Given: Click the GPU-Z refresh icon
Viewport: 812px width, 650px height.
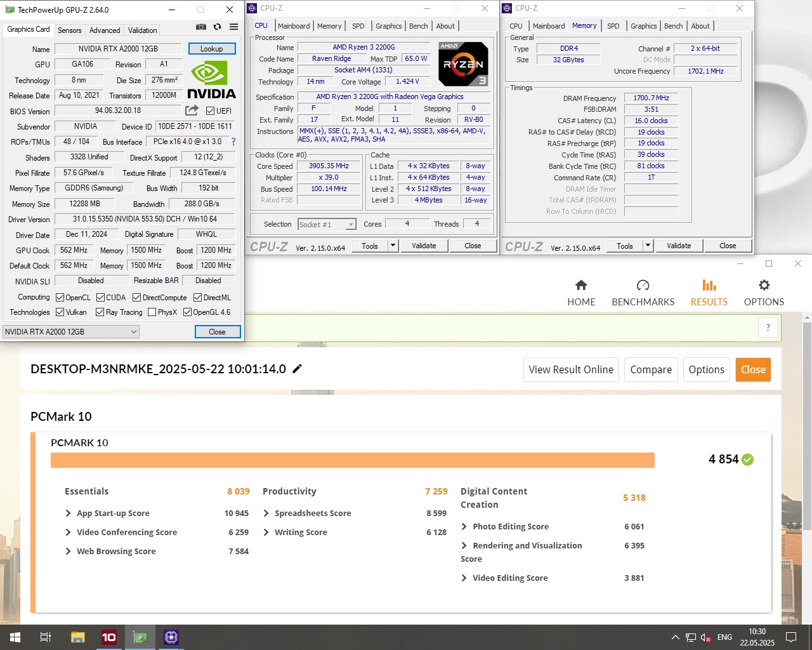Looking at the screenshot, I should pos(217,27).
